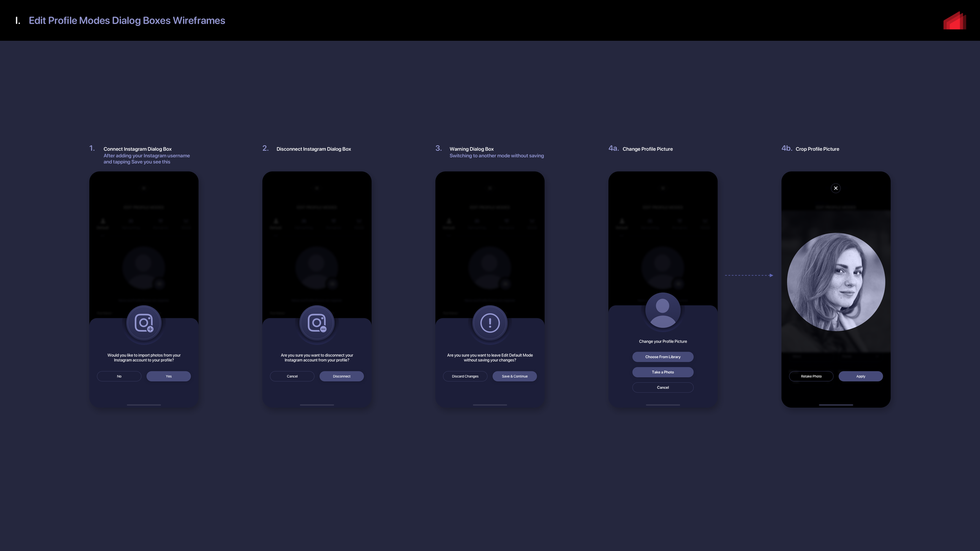Select Take a Photo option
980x551 pixels.
(662, 372)
